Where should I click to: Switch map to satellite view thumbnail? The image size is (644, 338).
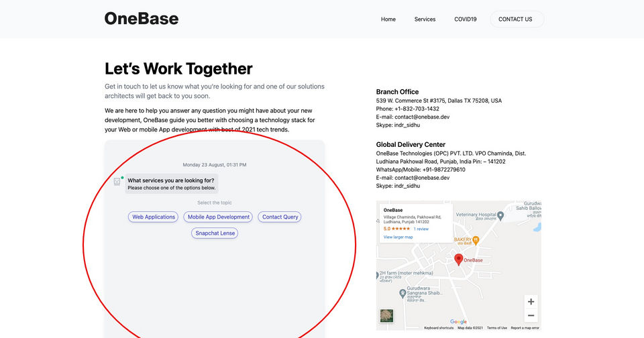point(386,315)
